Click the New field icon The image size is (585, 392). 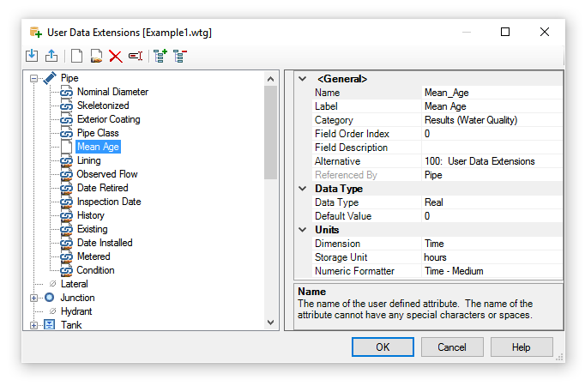tap(76, 56)
